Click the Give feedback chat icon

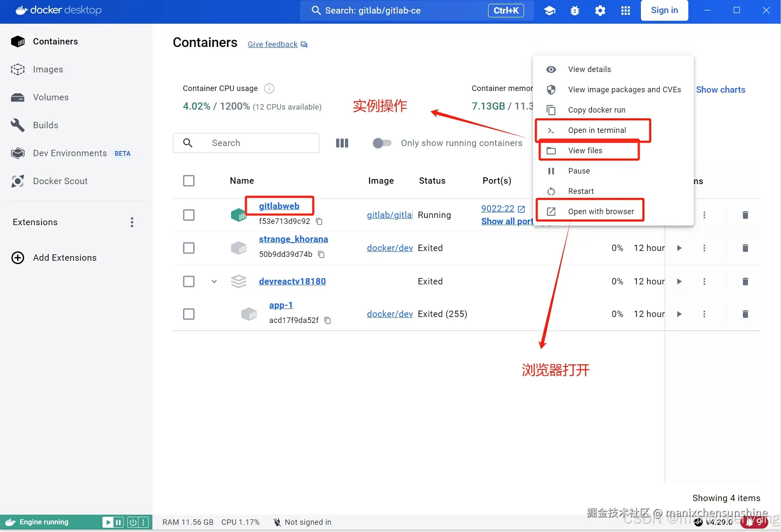pos(304,44)
